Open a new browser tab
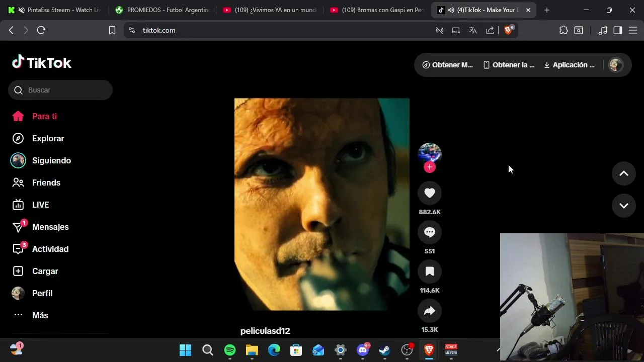The height and width of the screenshot is (362, 644). pyautogui.click(x=547, y=10)
